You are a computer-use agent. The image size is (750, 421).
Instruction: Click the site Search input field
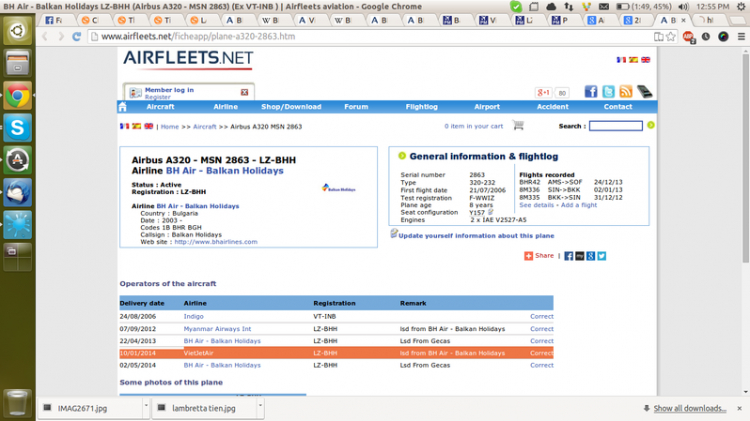tap(616, 126)
